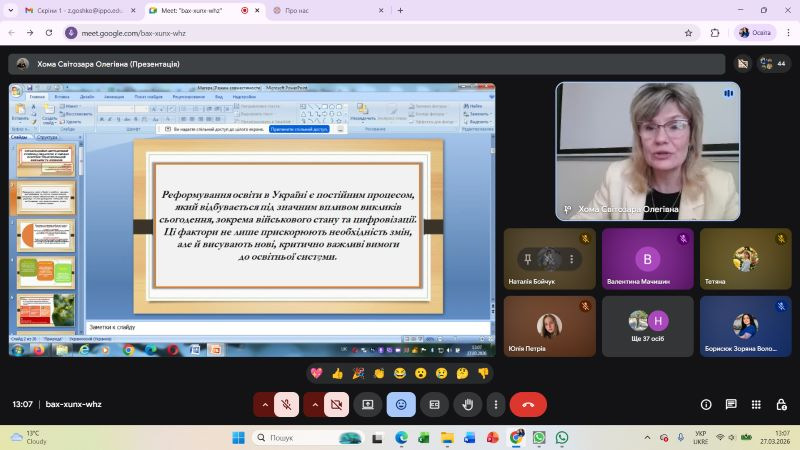Bookmark this page with the star icon
This screenshot has width=800, height=450.
(688, 33)
